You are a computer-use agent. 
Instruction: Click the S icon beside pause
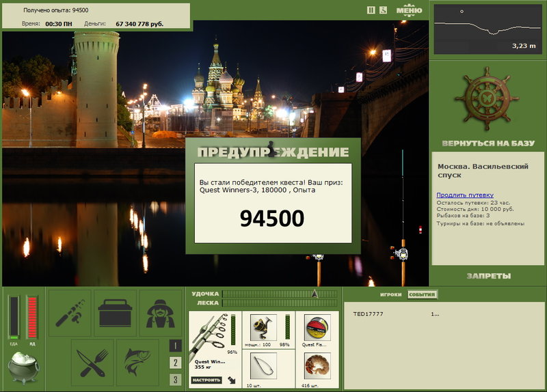[383, 10]
